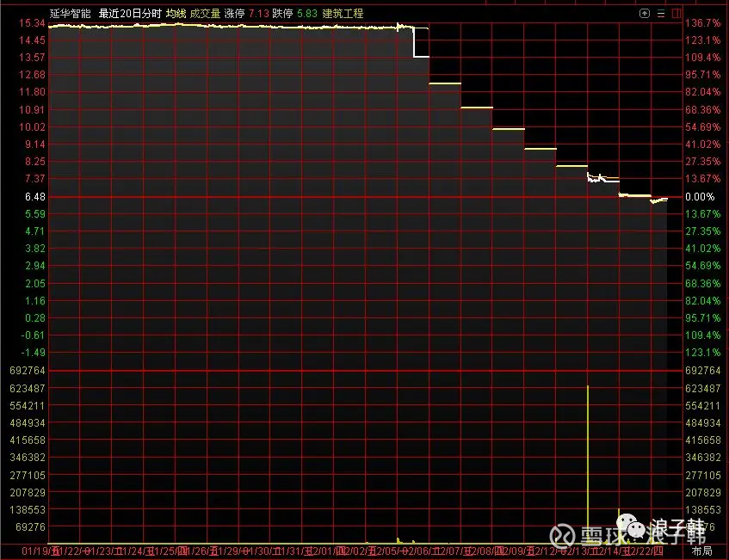Click the 涨停 price value 7.13
Image resolution: width=729 pixels, height=560 pixels.
259,14
